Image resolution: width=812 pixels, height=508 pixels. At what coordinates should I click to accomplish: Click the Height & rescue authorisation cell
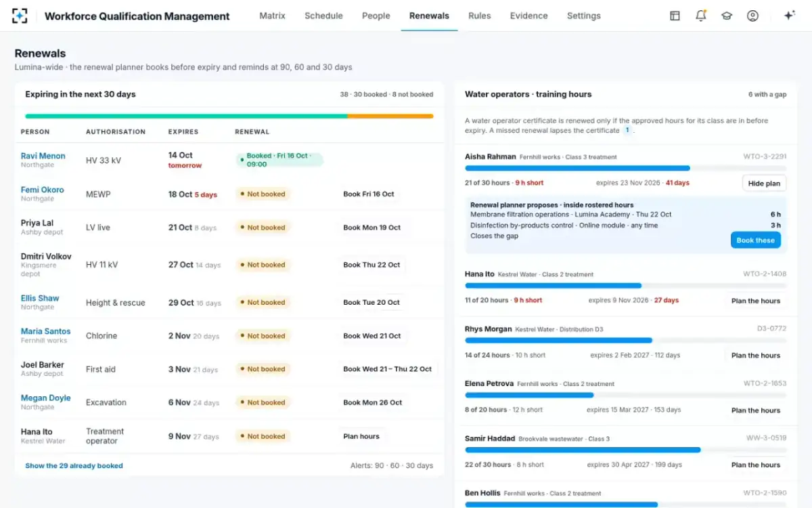[x=116, y=303]
